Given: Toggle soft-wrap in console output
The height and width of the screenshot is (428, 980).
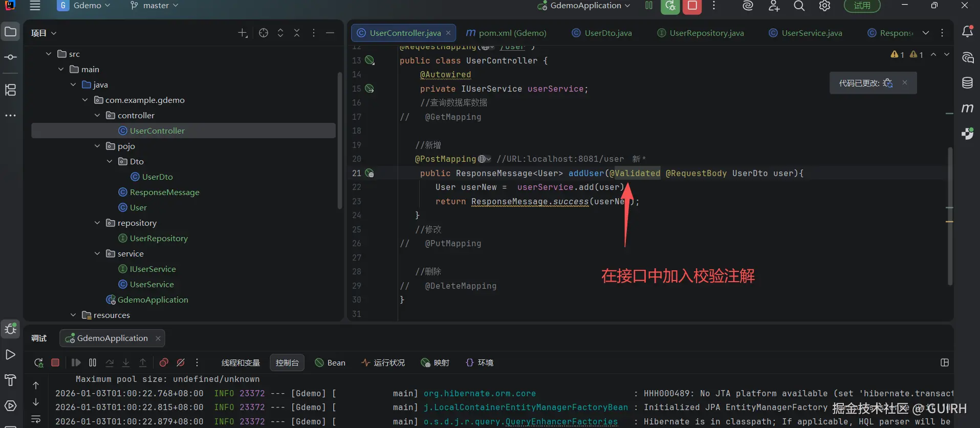Looking at the screenshot, I should (36, 419).
